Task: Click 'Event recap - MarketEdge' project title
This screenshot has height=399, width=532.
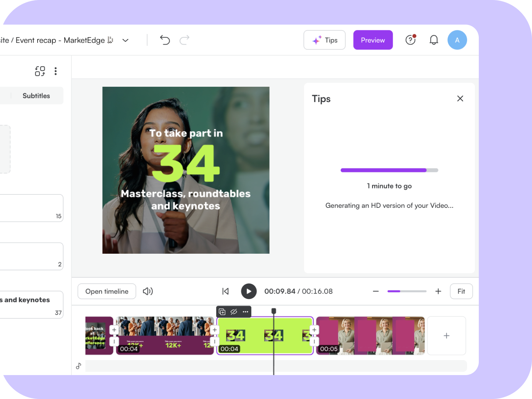Action: (x=60, y=40)
